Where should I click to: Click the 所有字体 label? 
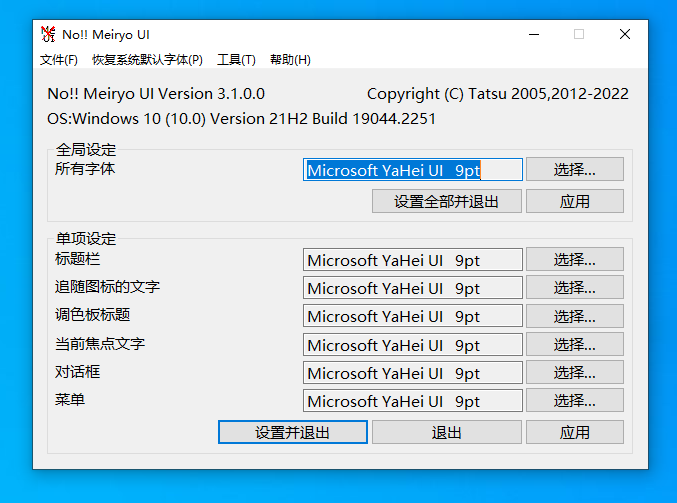(x=85, y=168)
